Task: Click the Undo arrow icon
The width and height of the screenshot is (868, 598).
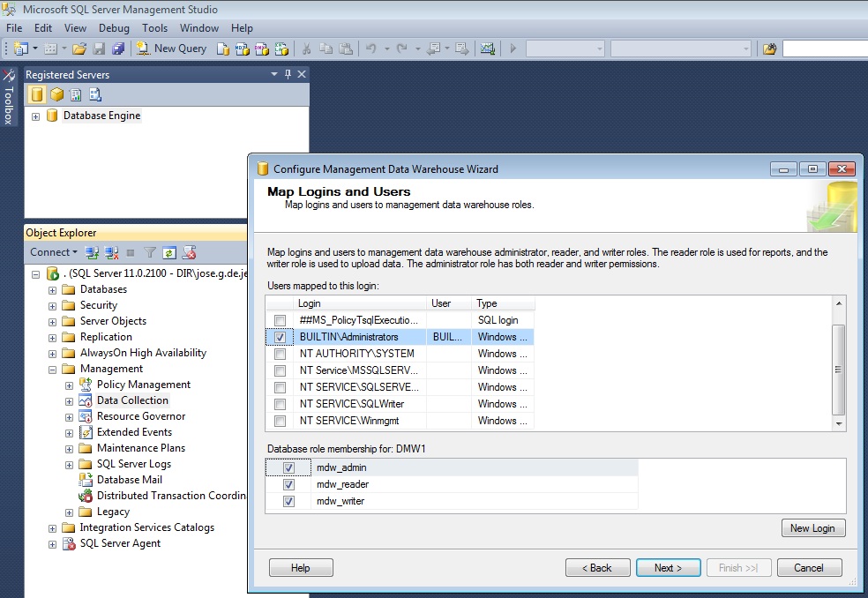Action: (x=370, y=49)
